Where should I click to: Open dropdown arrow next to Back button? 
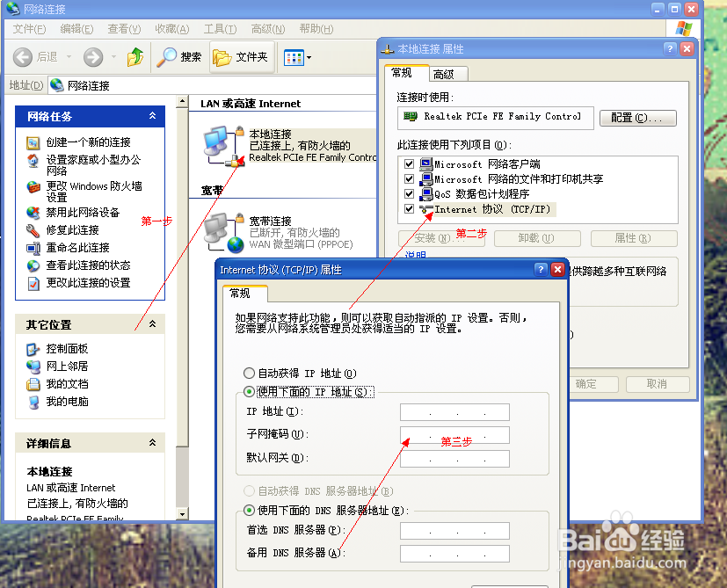point(69,57)
